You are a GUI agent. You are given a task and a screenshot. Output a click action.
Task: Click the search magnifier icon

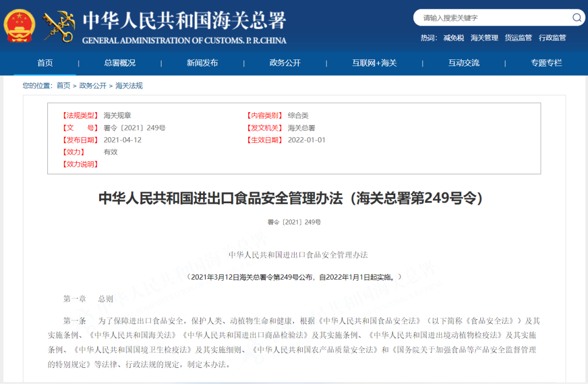(577, 18)
